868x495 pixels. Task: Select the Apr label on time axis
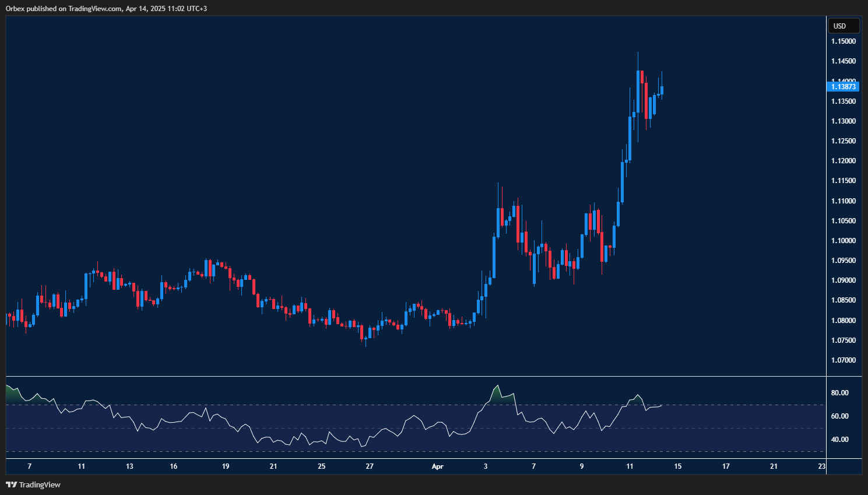coord(437,466)
